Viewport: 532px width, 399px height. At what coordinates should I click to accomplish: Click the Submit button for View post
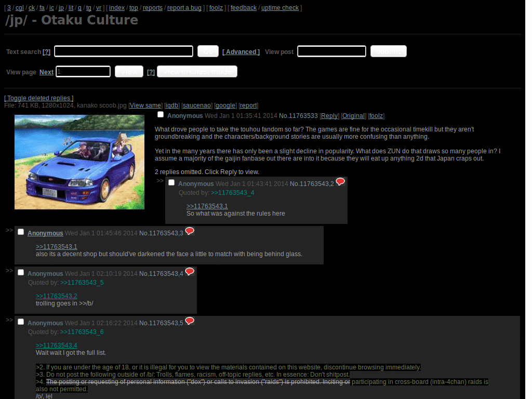tap(389, 51)
